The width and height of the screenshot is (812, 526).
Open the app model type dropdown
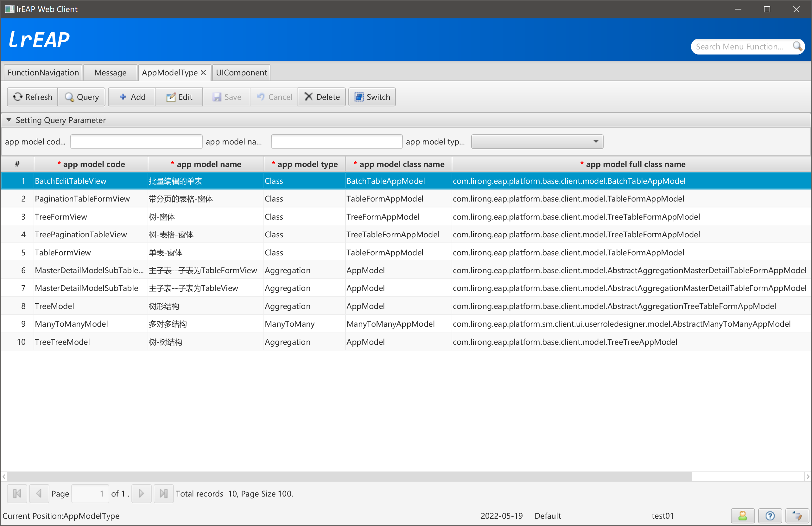[x=537, y=142]
